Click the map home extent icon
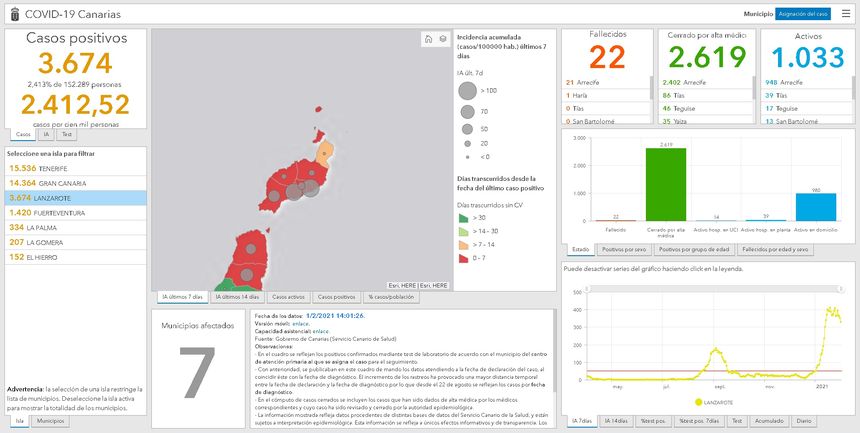The height and width of the screenshot is (433, 860). pyautogui.click(x=429, y=39)
